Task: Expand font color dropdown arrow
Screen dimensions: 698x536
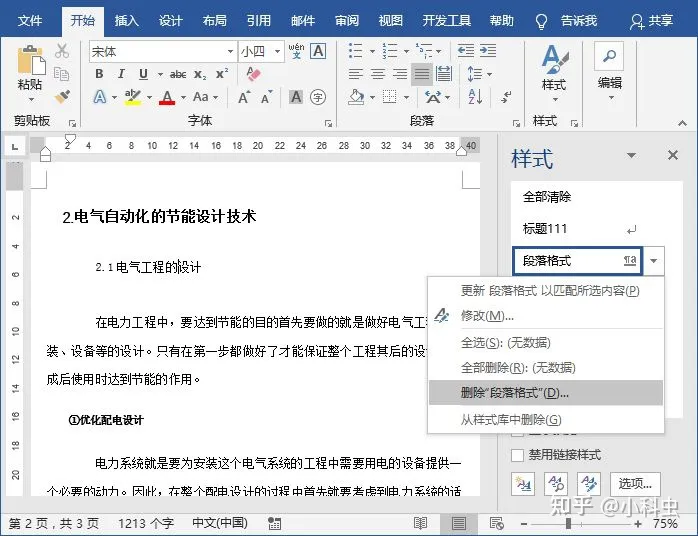Action: coord(183,97)
